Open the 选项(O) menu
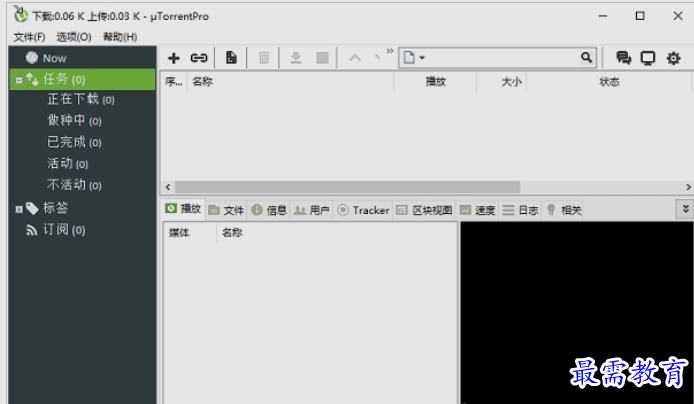 (x=73, y=37)
